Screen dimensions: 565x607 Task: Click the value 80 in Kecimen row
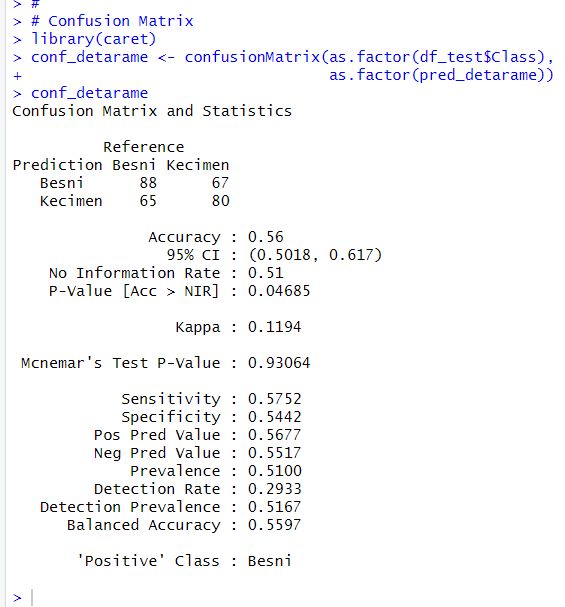[x=220, y=201]
